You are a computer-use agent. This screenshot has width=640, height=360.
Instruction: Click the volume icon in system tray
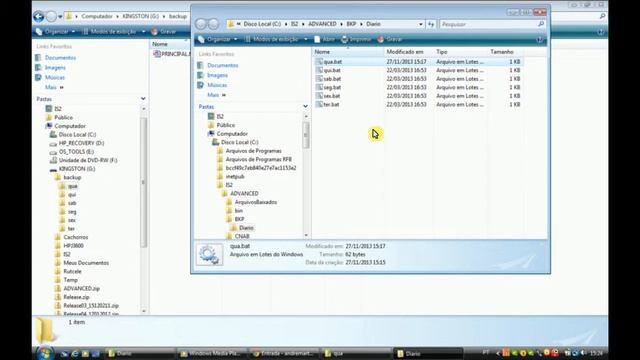582,353
